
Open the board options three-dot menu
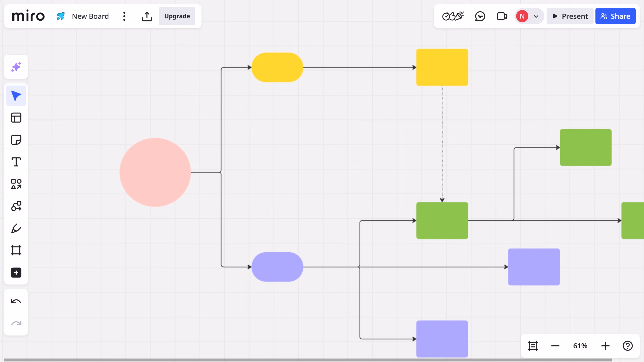(x=124, y=16)
